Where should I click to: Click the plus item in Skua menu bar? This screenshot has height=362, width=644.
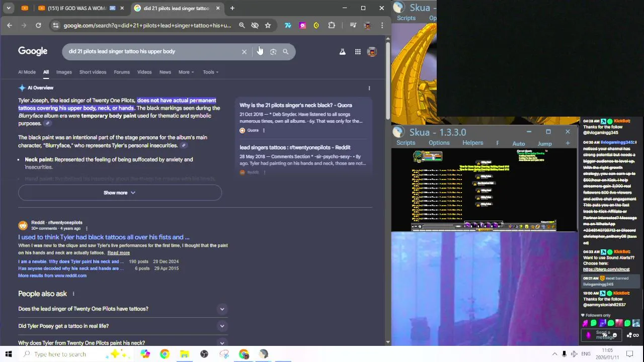[568, 143]
